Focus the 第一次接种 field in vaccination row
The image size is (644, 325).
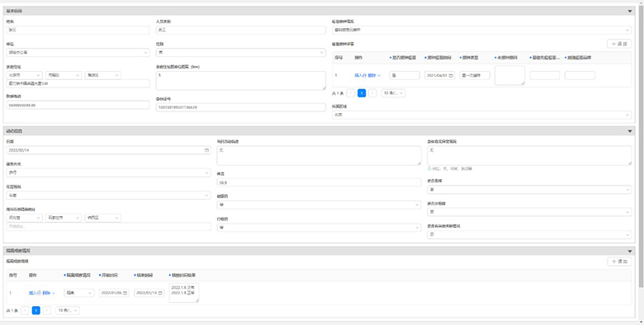click(475, 76)
